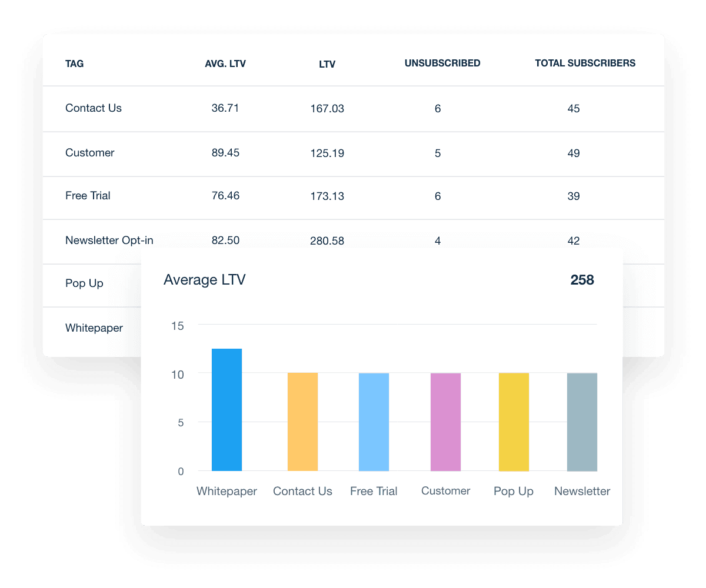706x588 pixels.
Task: Click the Free Trial tag row
Action: point(88,196)
